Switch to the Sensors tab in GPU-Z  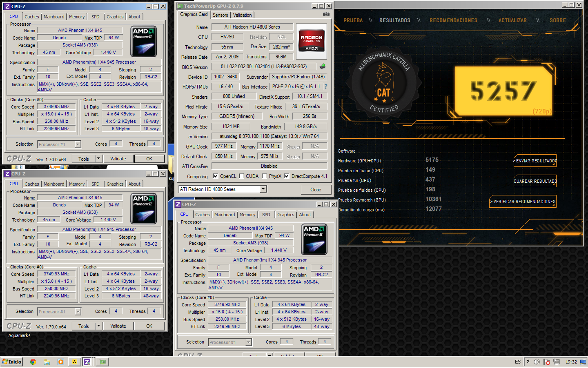(220, 15)
